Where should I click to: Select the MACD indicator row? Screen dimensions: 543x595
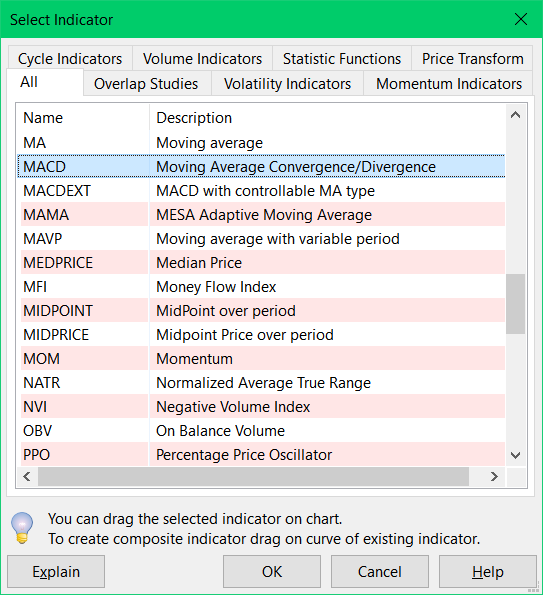click(x=261, y=167)
